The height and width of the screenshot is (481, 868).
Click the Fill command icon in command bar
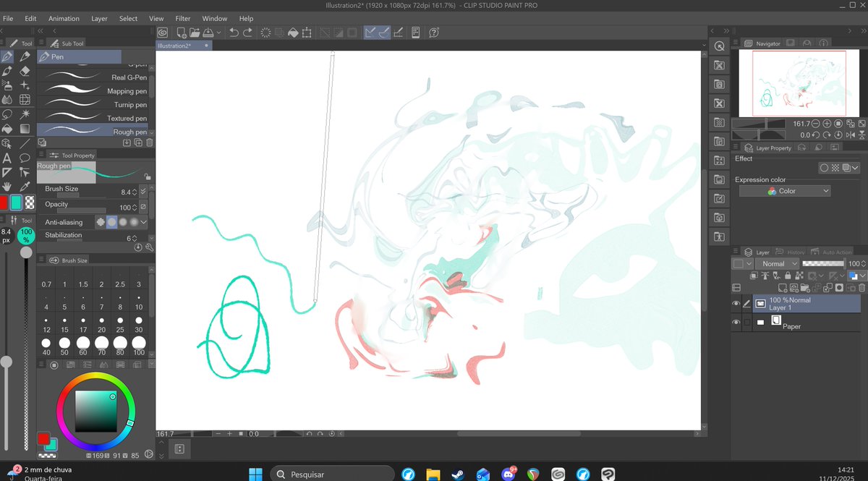(x=293, y=33)
